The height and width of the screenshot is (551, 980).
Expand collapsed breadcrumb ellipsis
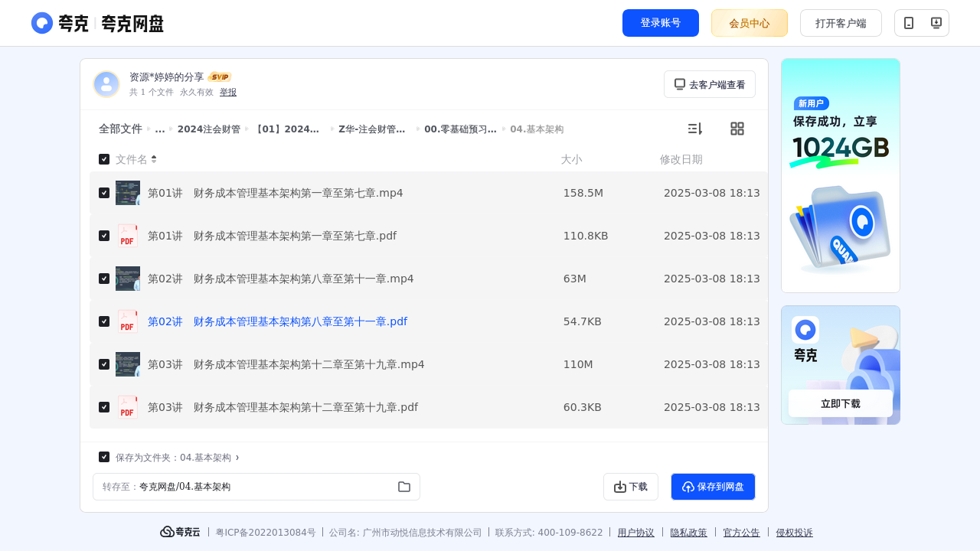point(160,129)
